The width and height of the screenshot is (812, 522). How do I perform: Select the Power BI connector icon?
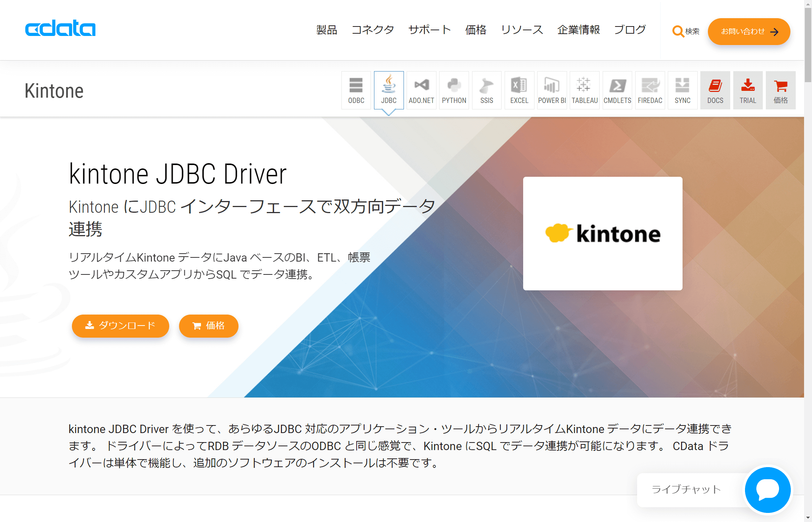point(552,90)
